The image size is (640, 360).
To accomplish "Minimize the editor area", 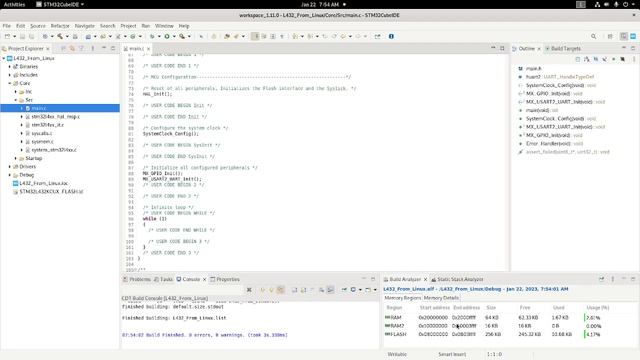I will [493, 48].
